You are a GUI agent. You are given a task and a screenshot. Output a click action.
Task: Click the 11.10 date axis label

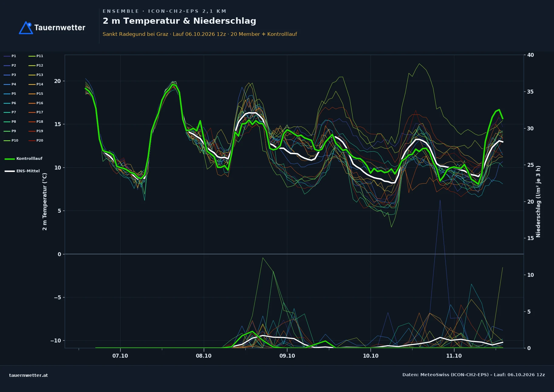pyautogui.click(x=454, y=356)
